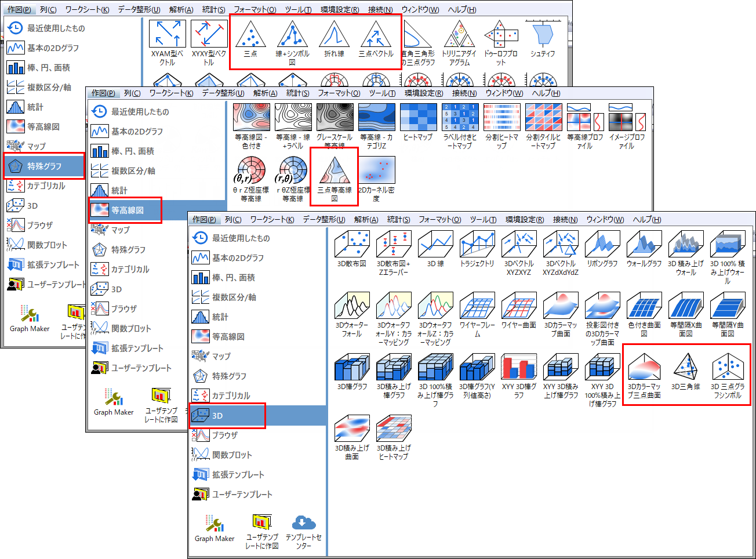Launch Graph Maker in the back window
756x559 pixels.
[30, 319]
